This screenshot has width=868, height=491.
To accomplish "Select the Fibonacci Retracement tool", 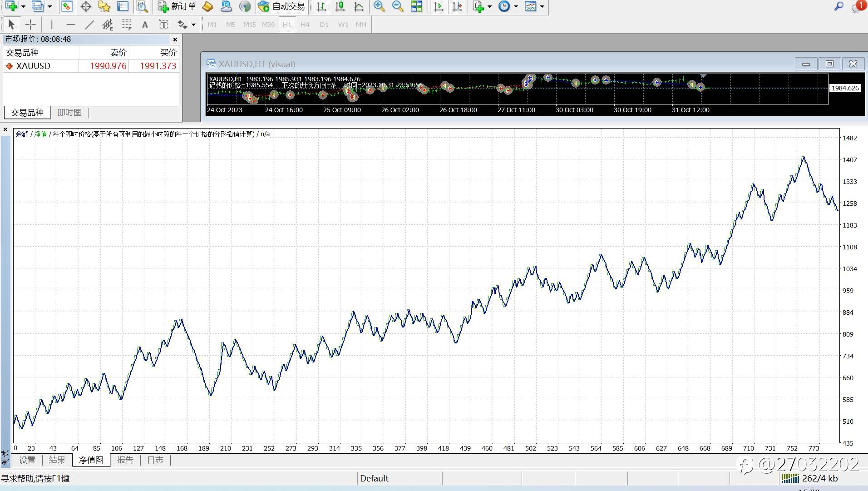I will [x=127, y=25].
